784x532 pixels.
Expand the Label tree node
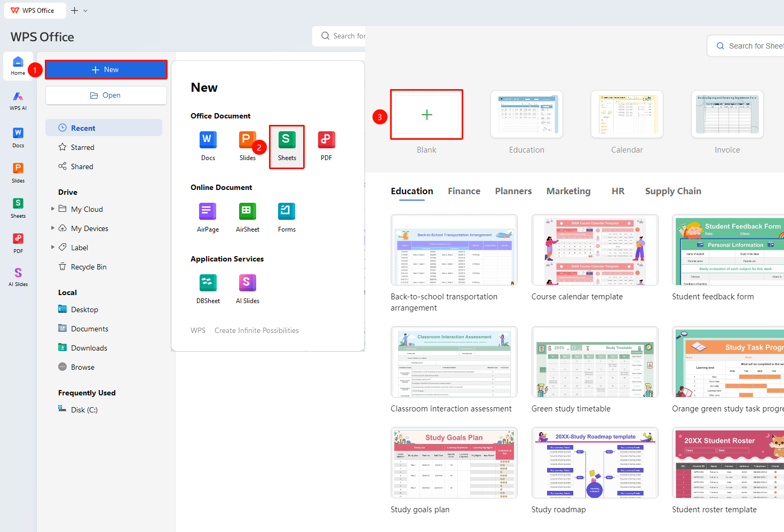coord(52,247)
